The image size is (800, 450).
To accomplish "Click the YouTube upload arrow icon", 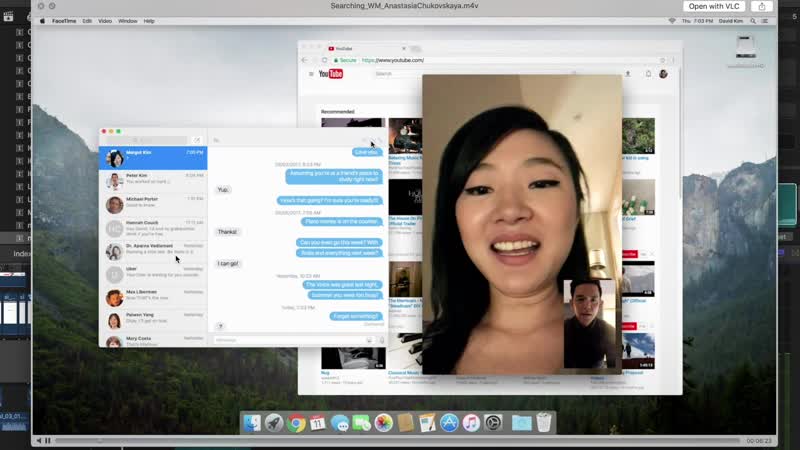I will click(x=628, y=74).
